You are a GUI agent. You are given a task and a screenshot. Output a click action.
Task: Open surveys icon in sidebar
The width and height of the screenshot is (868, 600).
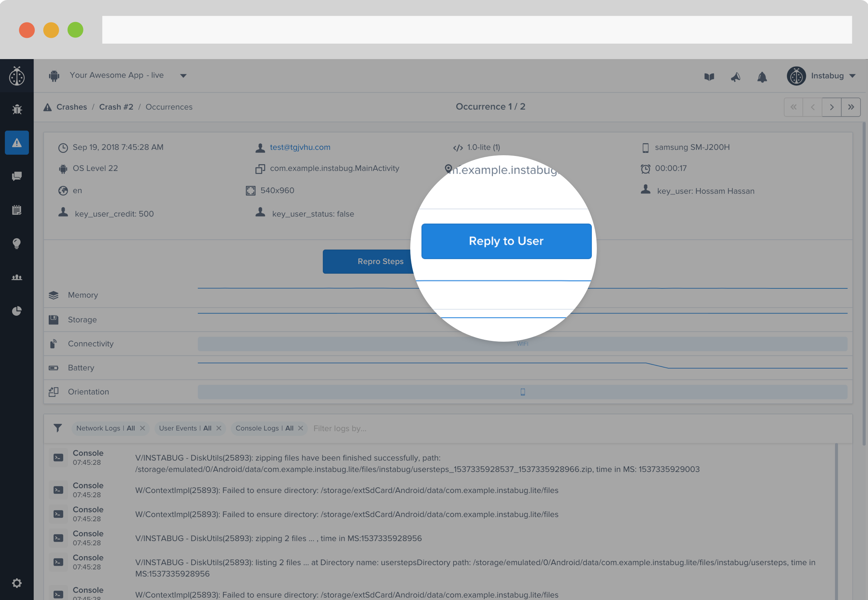[x=17, y=210]
